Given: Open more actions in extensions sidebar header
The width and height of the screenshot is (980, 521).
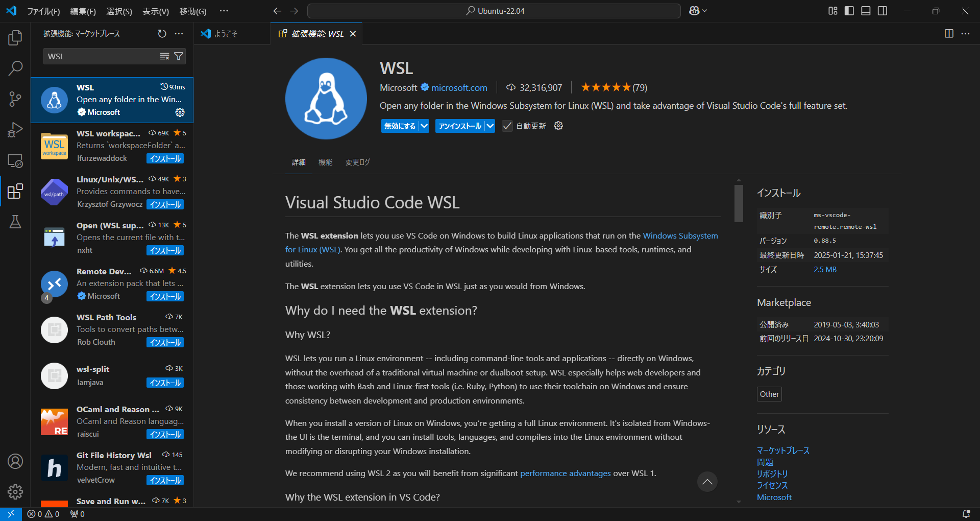Looking at the screenshot, I should (x=179, y=34).
